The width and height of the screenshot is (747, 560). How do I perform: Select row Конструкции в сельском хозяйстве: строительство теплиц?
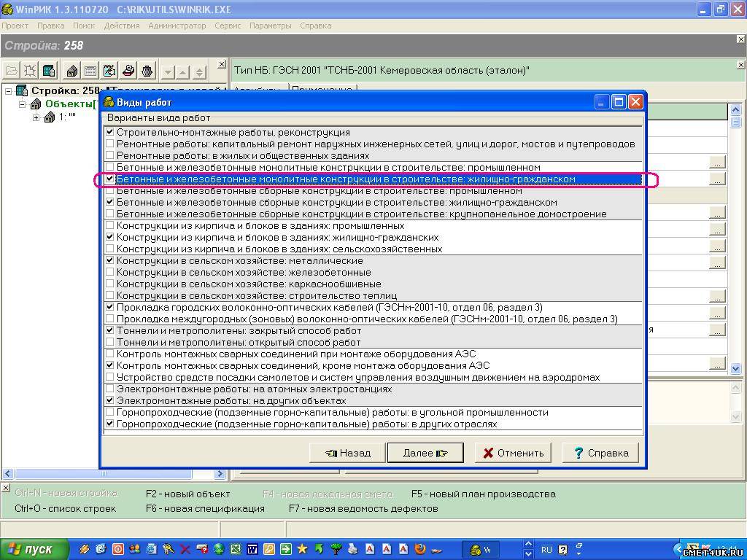coord(373,296)
